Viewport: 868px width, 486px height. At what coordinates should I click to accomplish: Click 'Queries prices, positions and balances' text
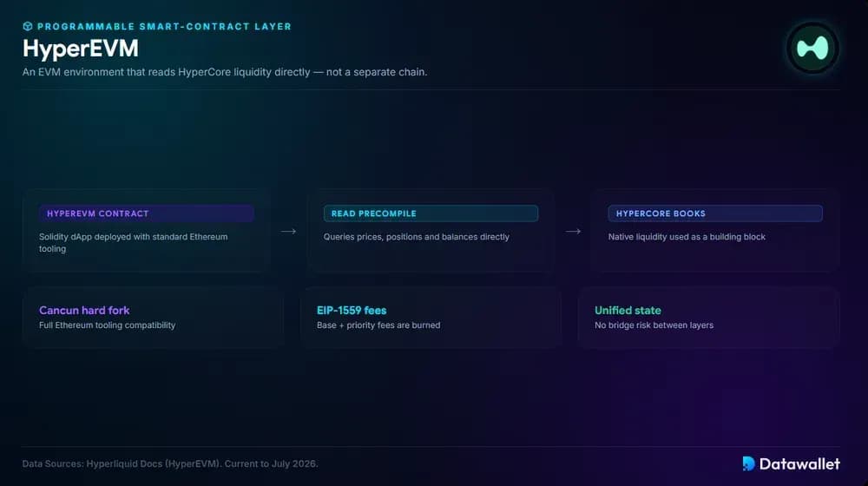[417, 237]
